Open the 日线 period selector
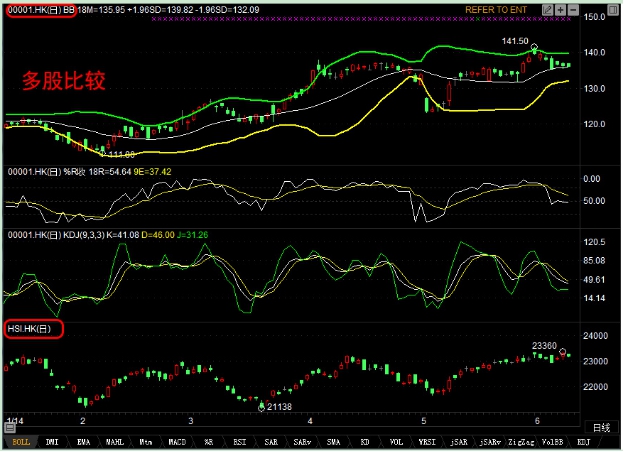 click(x=598, y=426)
